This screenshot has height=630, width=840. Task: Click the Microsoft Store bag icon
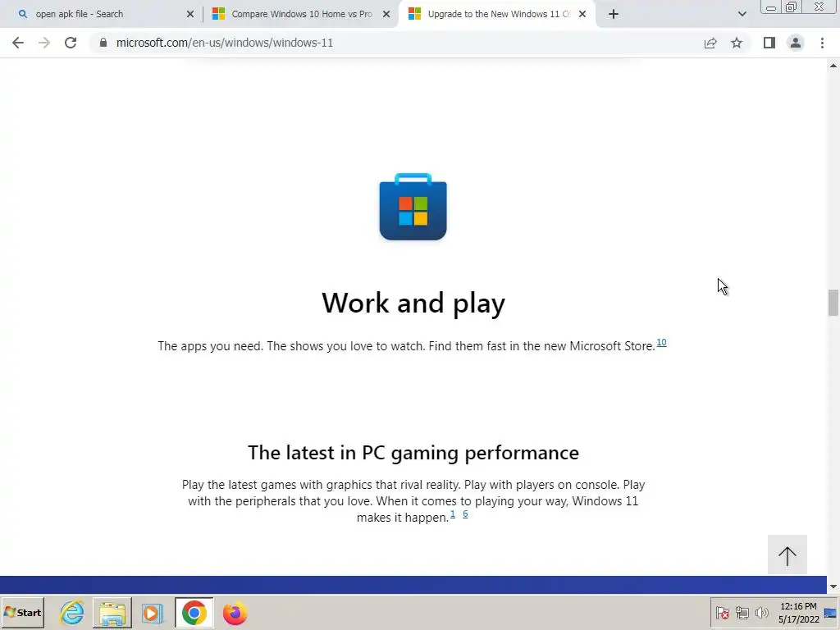(x=413, y=207)
